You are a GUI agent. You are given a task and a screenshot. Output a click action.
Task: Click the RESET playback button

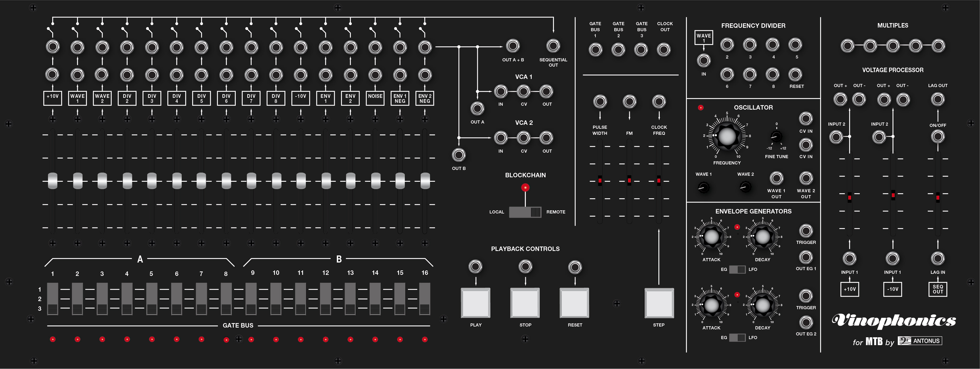click(574, 303)
